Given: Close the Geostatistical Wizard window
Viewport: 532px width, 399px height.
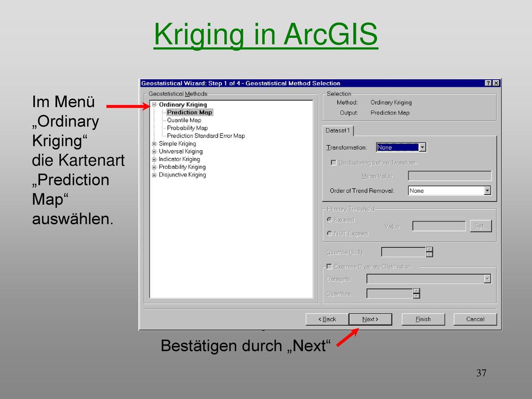Looking at the screenshot, I should pos(496,83).
